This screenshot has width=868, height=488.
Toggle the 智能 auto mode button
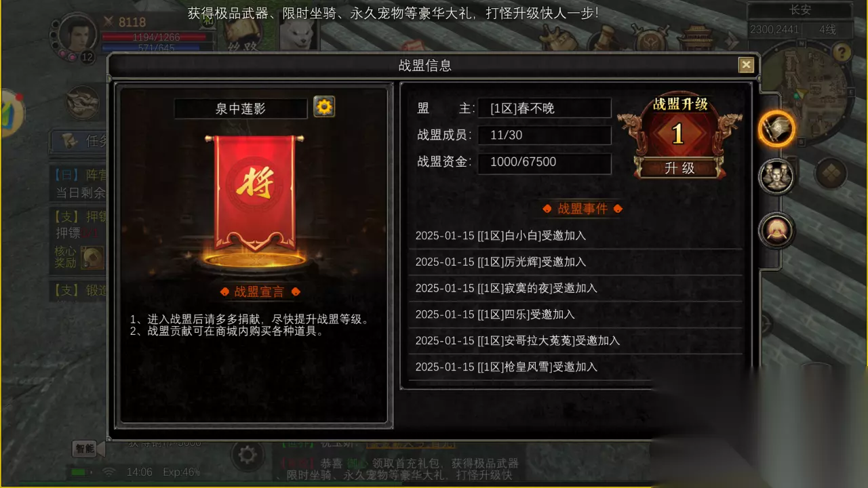point(85,448)
